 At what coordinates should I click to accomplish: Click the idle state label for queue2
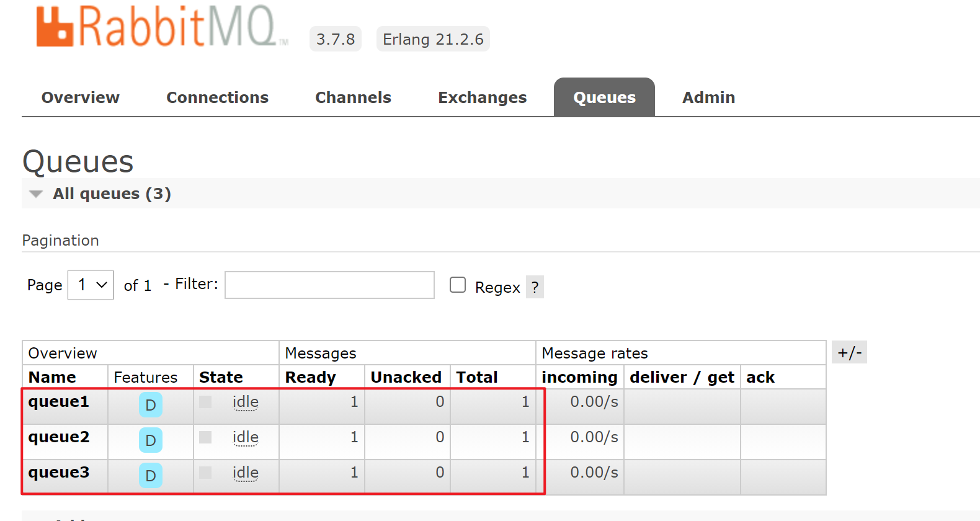246,437
